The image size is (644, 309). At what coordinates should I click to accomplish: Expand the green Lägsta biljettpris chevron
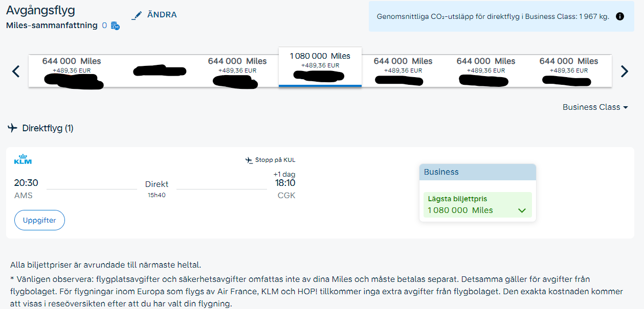click(x=522, y=210)
